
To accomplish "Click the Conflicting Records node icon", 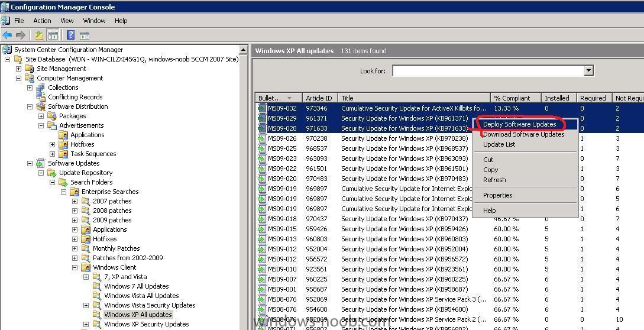I will pos(40,97).
